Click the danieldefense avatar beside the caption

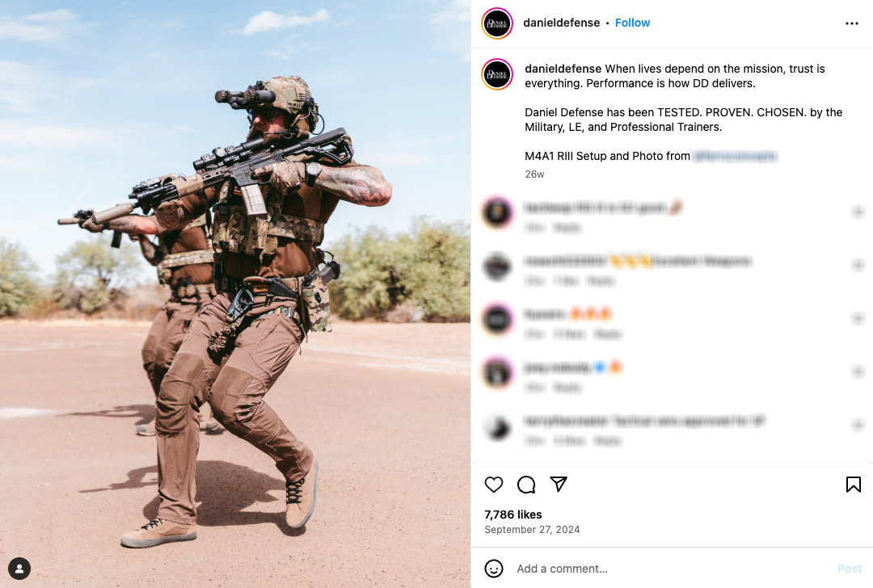(496, 74)
